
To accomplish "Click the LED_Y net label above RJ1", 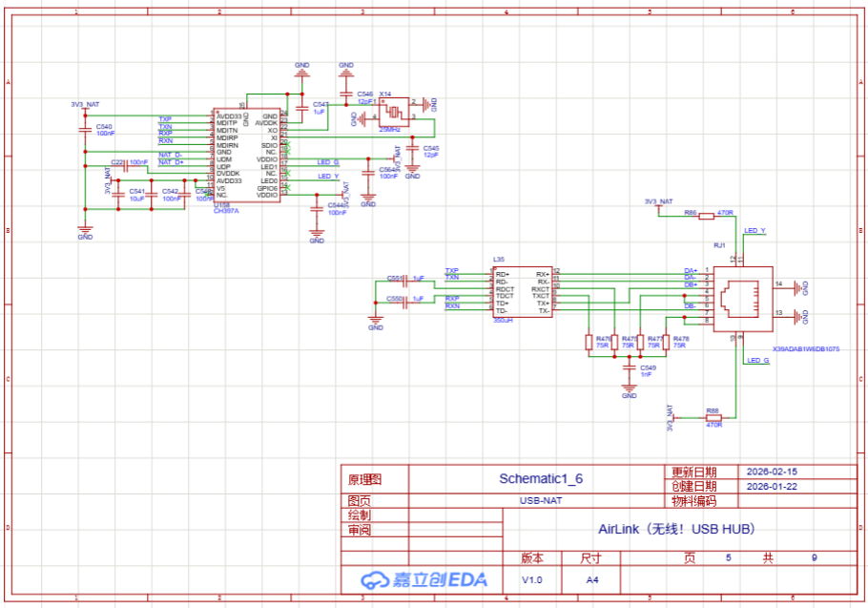I will 755,230.
